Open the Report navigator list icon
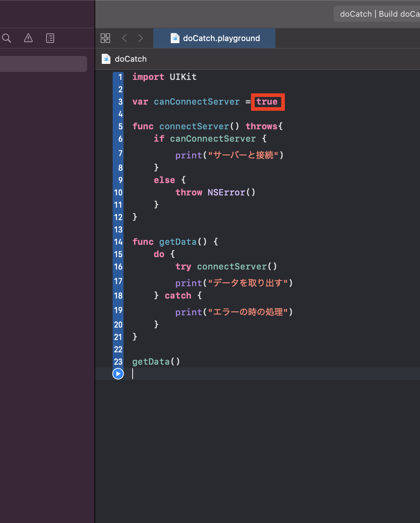This screenshot has width=420, height=523. tap(50, 38)
